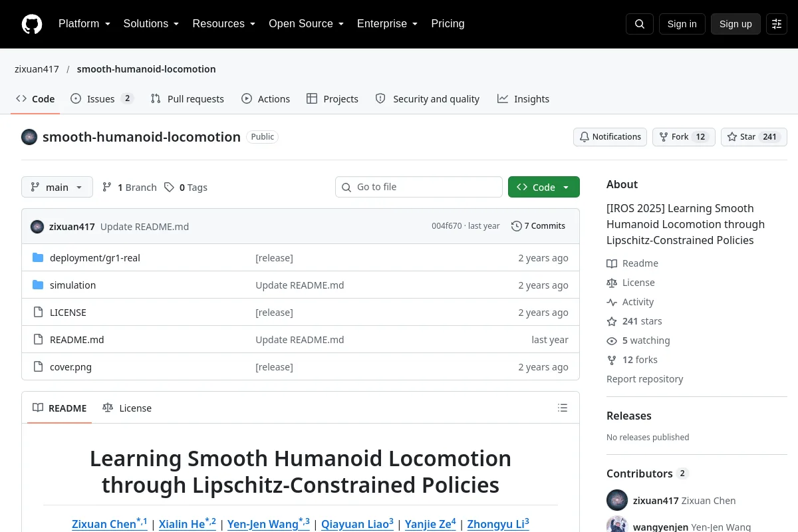Viewport: 798px width, 532px height.
Task: Click the Report repository link
Action: [x=645, y=379]
